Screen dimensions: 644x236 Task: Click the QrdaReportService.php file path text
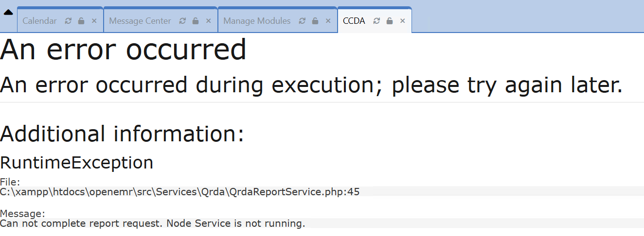(x=180, y=191)
